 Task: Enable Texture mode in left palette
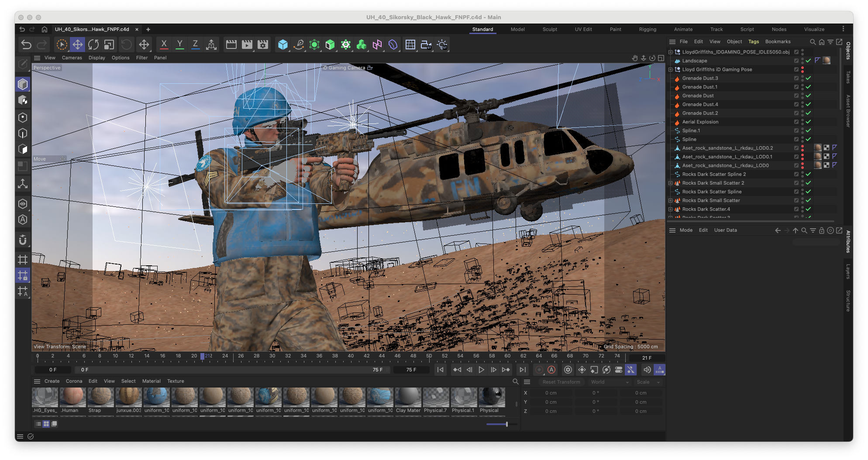[23, 100]
